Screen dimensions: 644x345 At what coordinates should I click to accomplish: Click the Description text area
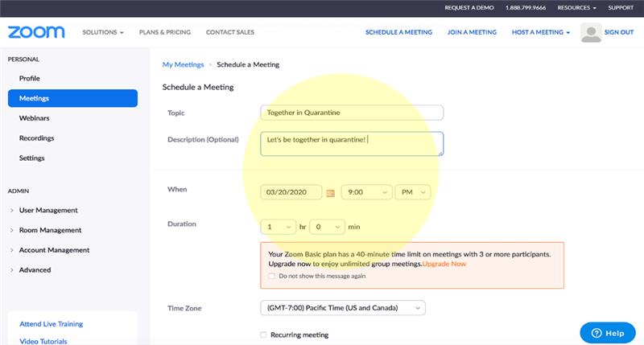(x=352, y=144)
